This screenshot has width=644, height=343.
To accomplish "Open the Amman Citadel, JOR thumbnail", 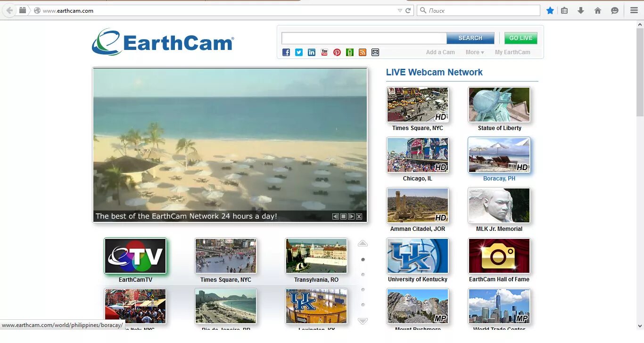I will 418,205.
